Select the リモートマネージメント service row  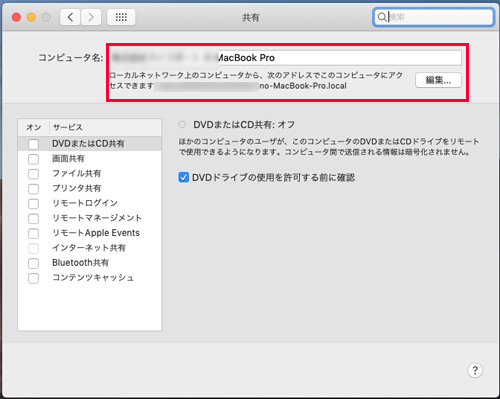90,218
